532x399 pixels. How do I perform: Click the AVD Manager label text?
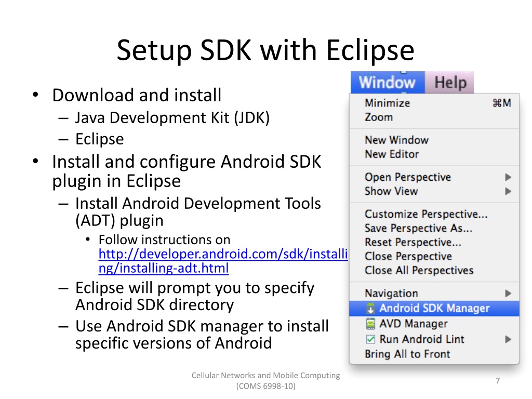(413, 324)
